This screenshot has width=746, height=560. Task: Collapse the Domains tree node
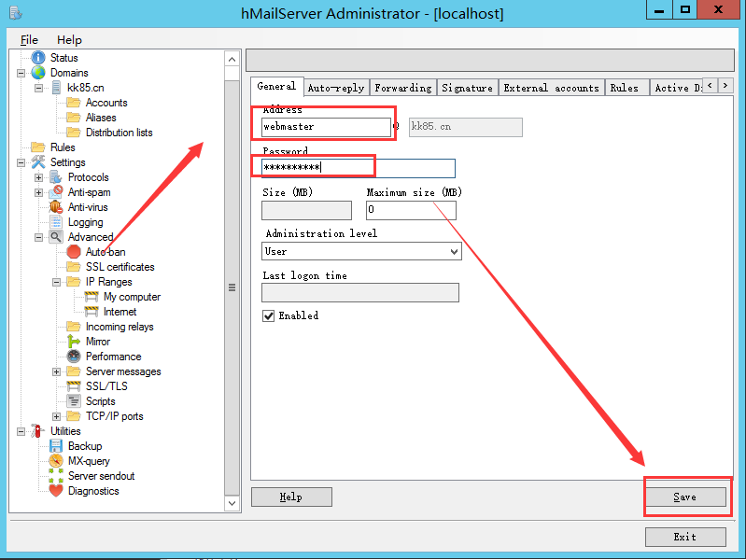[21, 74]
